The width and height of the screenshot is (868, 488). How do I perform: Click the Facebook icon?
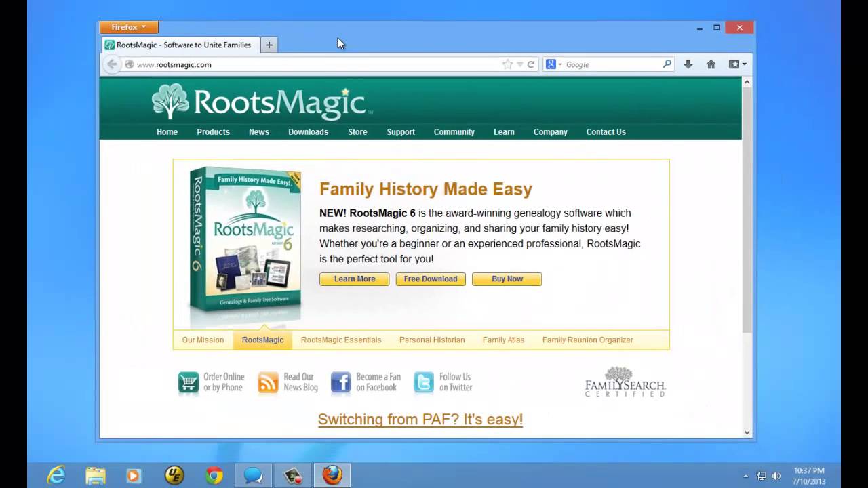coord(340,383)
